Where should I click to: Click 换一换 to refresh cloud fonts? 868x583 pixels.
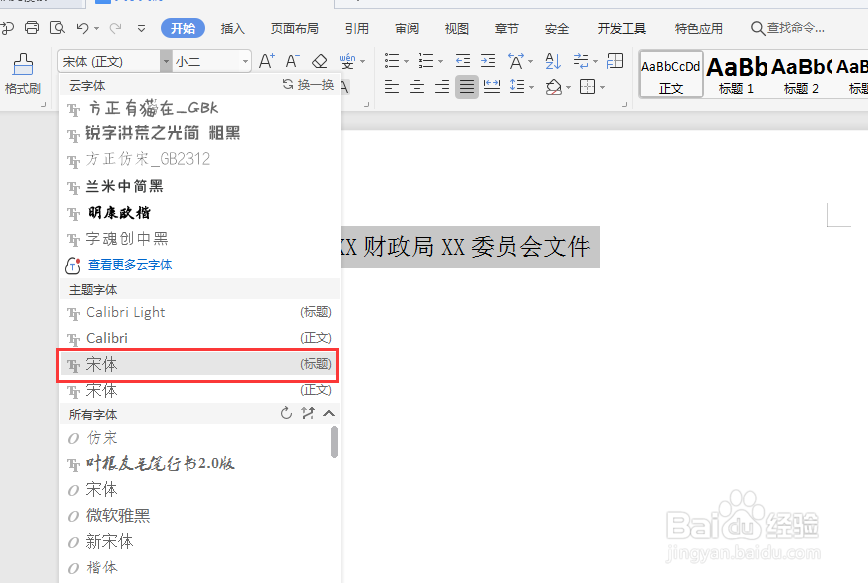pos(308,85)
